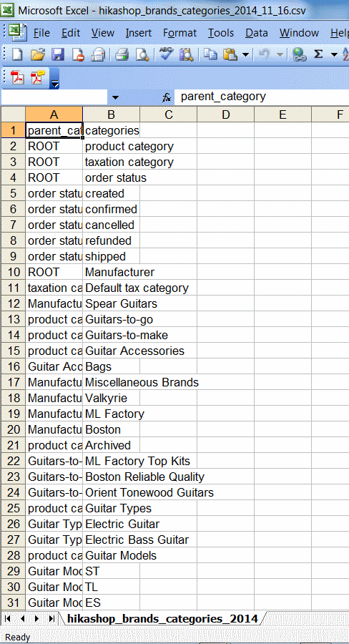Click the Copy icon in the toolbar
The image size is (349, 644).
pos(211,54)
